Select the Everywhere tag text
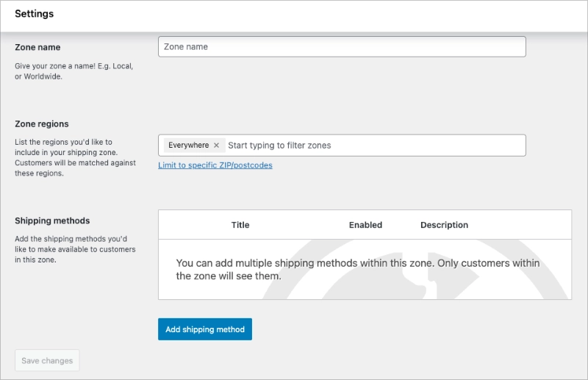Screen dimensions: 588x380 (x=188, y=146)
